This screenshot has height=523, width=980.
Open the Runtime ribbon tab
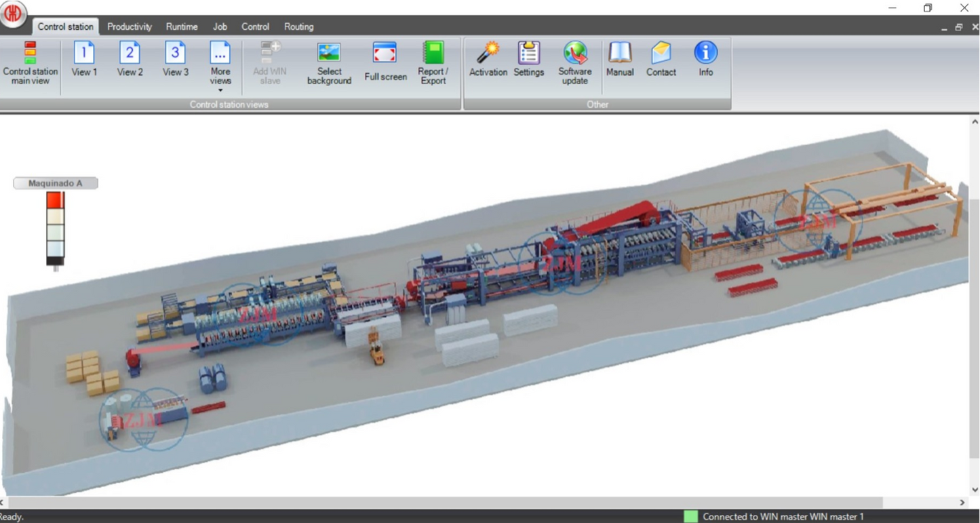coord(182,27)
